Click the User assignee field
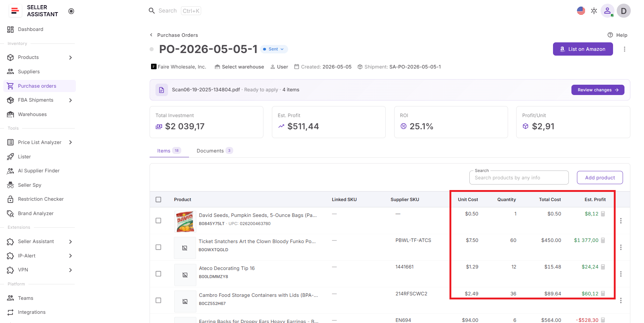The width and height of the screenshot is (644, 323). [279, 67]
